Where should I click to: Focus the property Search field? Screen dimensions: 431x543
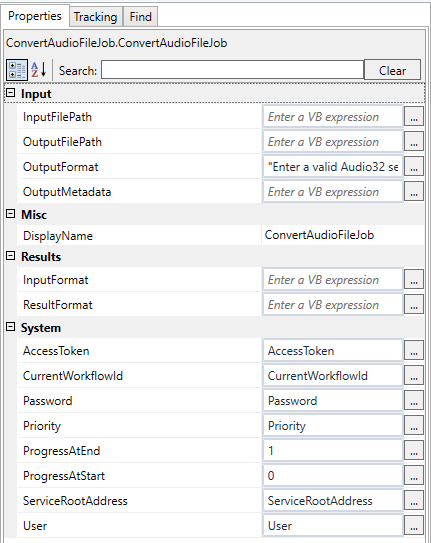[232, 70]
